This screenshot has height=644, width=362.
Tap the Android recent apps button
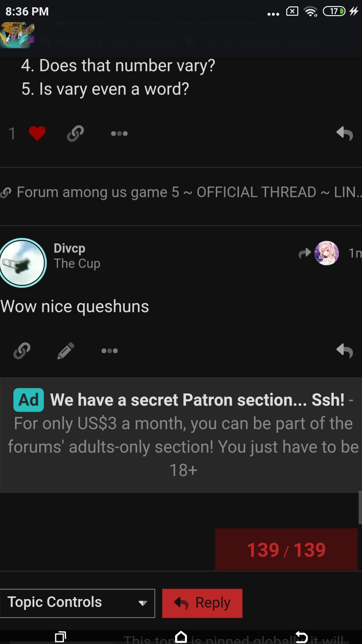60,637
